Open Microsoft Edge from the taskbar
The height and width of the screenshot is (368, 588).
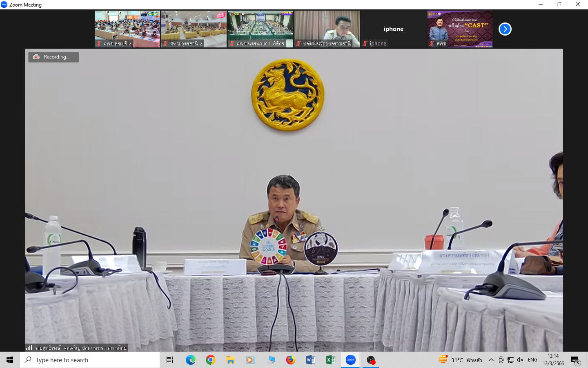[190, 360]
